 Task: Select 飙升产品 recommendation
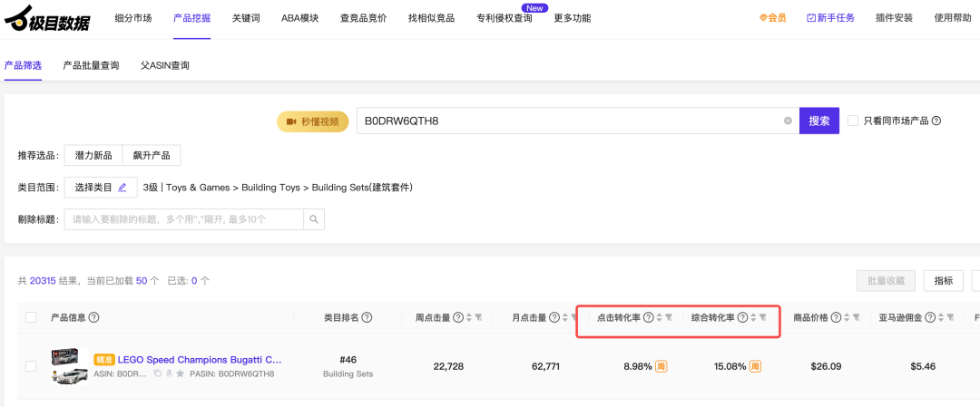tap(152, 155)
